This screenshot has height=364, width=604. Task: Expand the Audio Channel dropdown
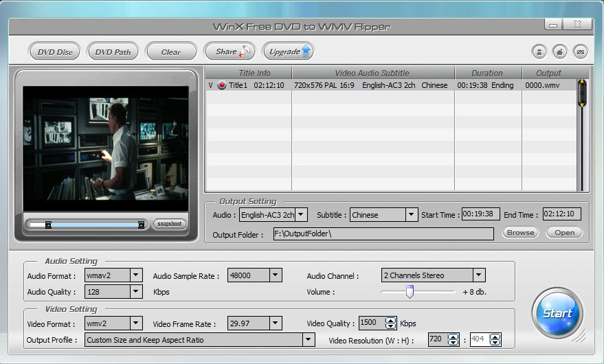479,275
